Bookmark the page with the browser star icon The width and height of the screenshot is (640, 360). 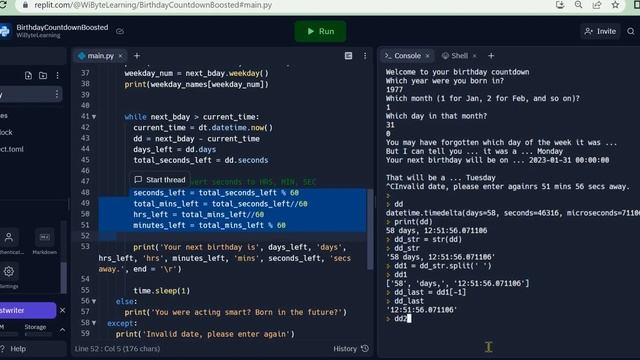[x=616, y=5]
